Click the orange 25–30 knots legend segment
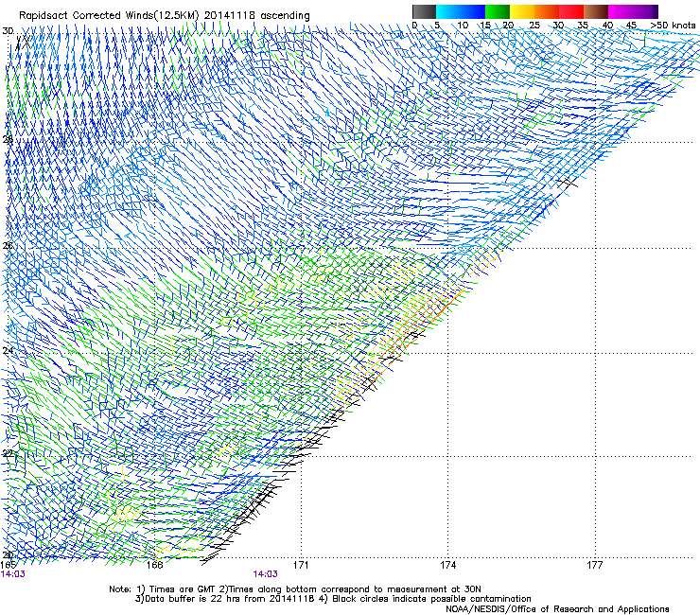Image resolution: width=700 pixels, height=615 pixels. click(x=547, y=11)
